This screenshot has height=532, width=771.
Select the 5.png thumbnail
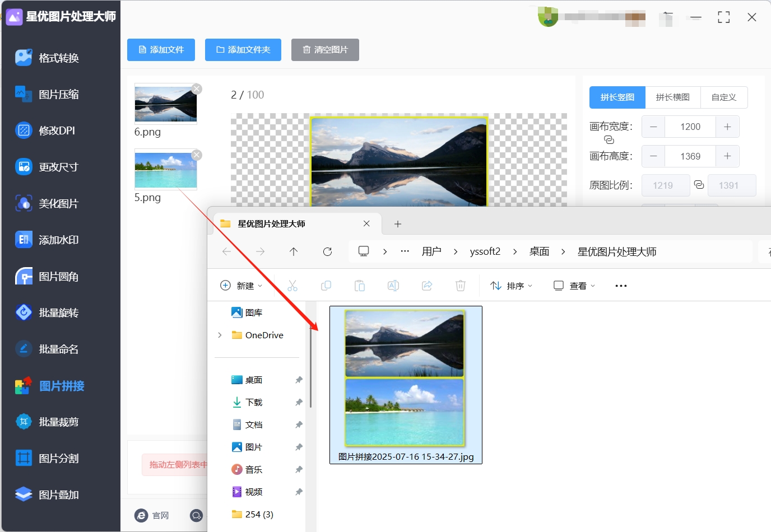(x=166, y=170)
